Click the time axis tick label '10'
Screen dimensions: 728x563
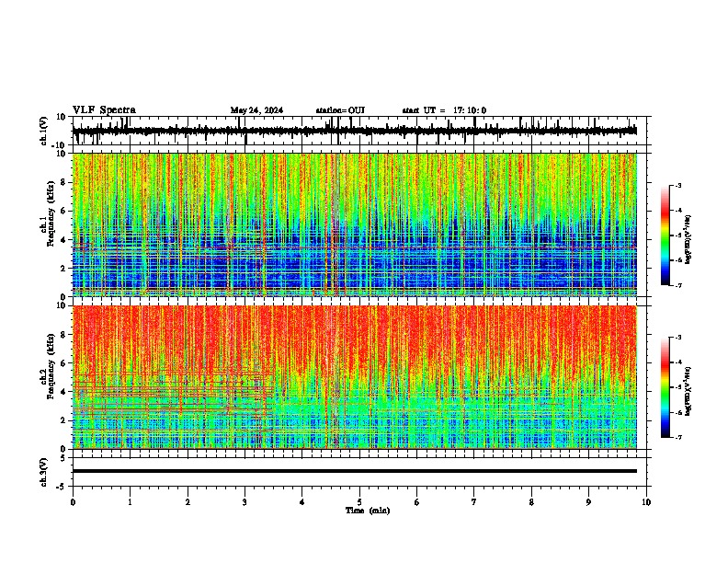click(646, 502)
